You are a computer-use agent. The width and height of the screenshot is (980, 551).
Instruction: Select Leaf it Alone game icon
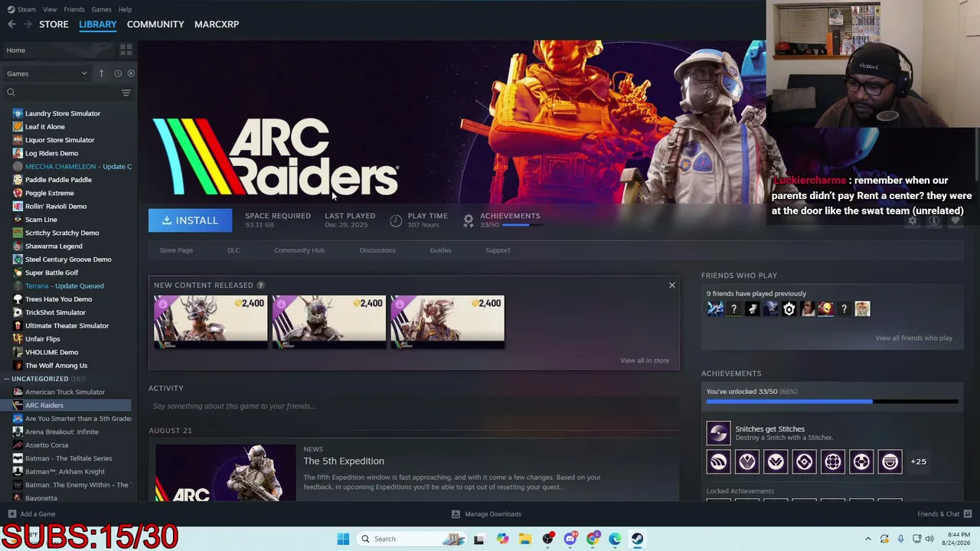tap(18, 127)
